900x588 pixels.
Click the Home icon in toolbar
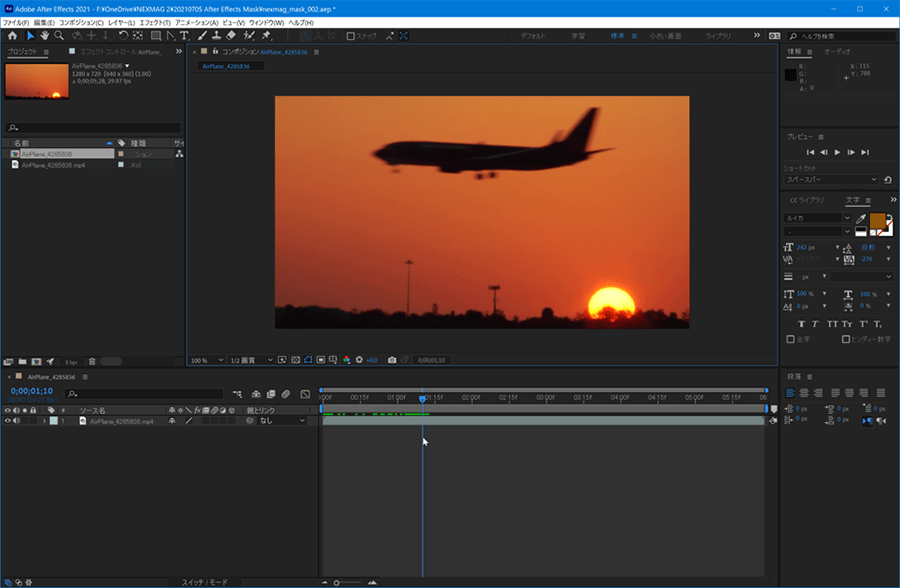pyautogui.click(x=12, y=36)
